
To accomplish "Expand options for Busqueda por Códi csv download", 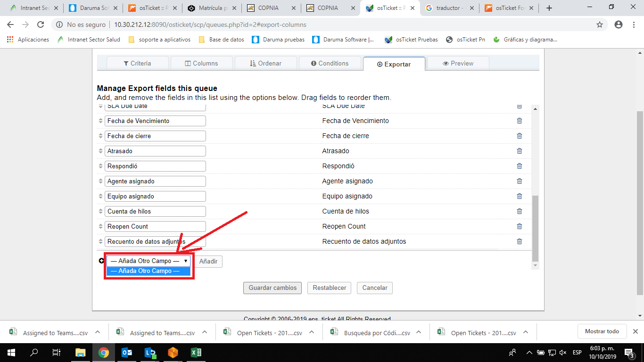I will pyautogui.click(x=419, y=332).
